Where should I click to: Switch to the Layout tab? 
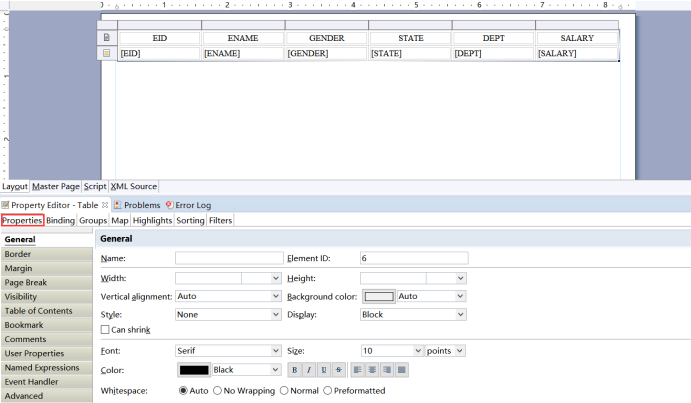click(15, 187)
